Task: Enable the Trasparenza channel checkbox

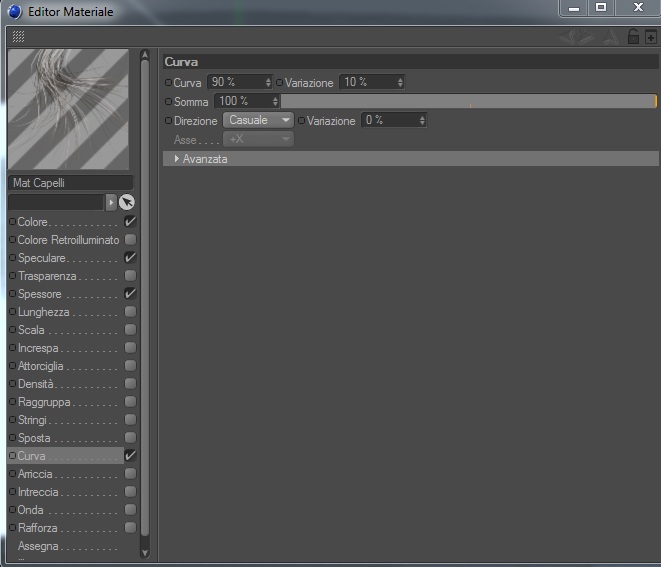Action: click(130, 276)
